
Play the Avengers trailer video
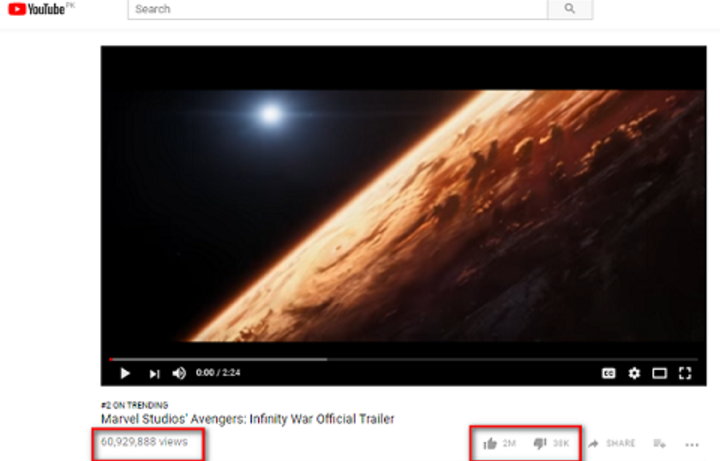click(x=125, y=373)
